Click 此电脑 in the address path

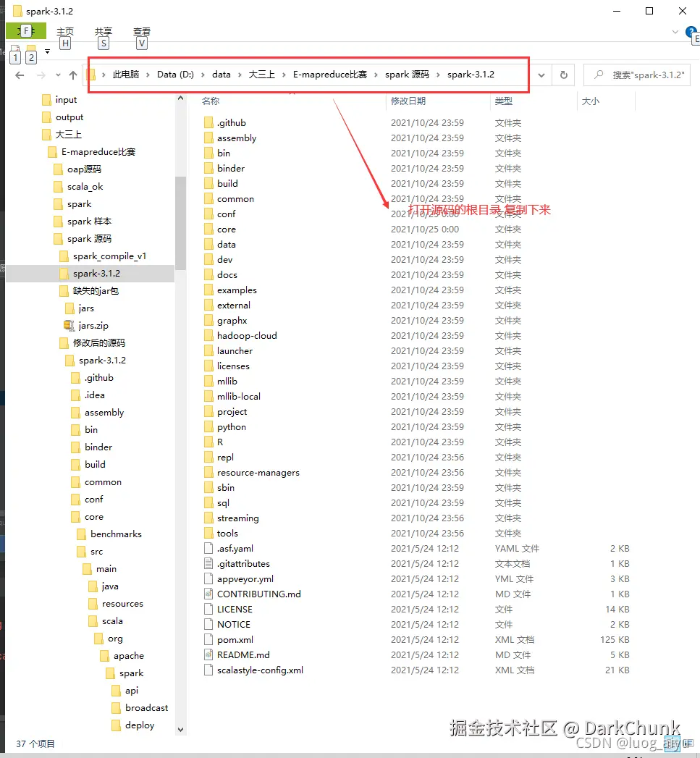[x=126, y=75]
